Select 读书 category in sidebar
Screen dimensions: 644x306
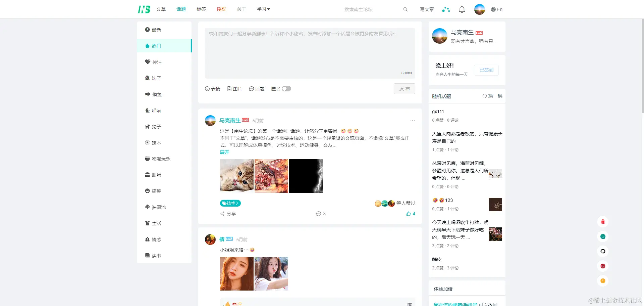pyautogui.click(x=164, y=256)
